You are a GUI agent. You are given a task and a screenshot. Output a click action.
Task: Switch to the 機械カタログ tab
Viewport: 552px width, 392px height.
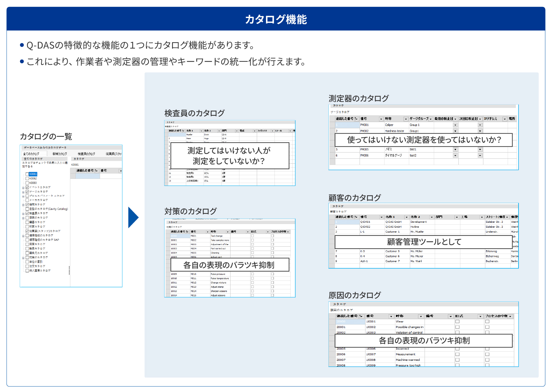60,154
